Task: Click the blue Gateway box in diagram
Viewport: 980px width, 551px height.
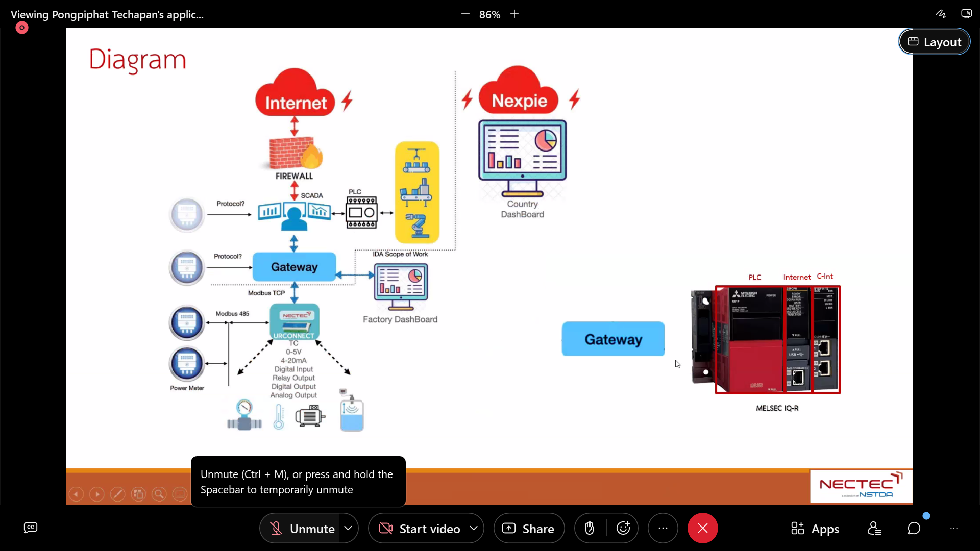Action: pos(295,267)
